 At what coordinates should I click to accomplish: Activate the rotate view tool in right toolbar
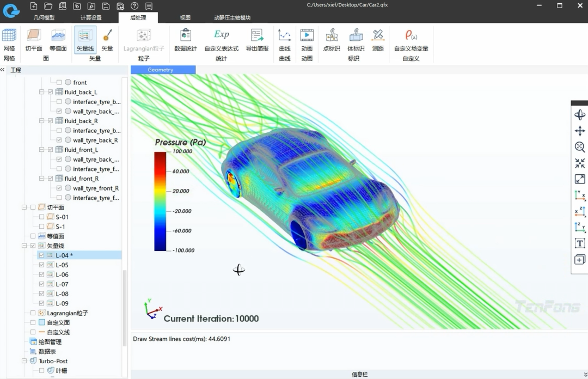(x=580, y=114)
